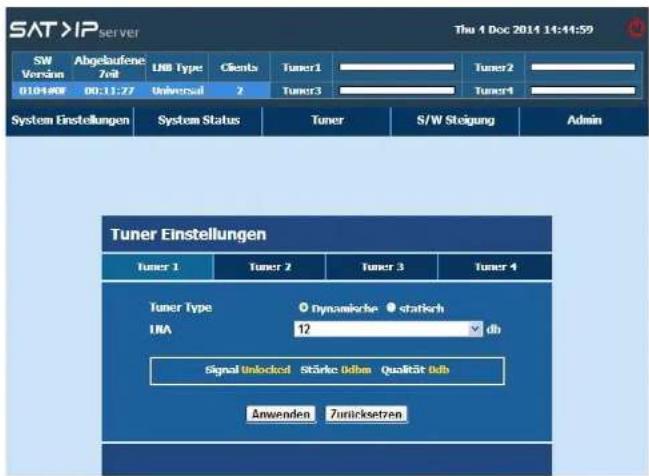The image size is (649, 476).
Task: Click the LNB Type header cell
Action: (x=177, y=67)
